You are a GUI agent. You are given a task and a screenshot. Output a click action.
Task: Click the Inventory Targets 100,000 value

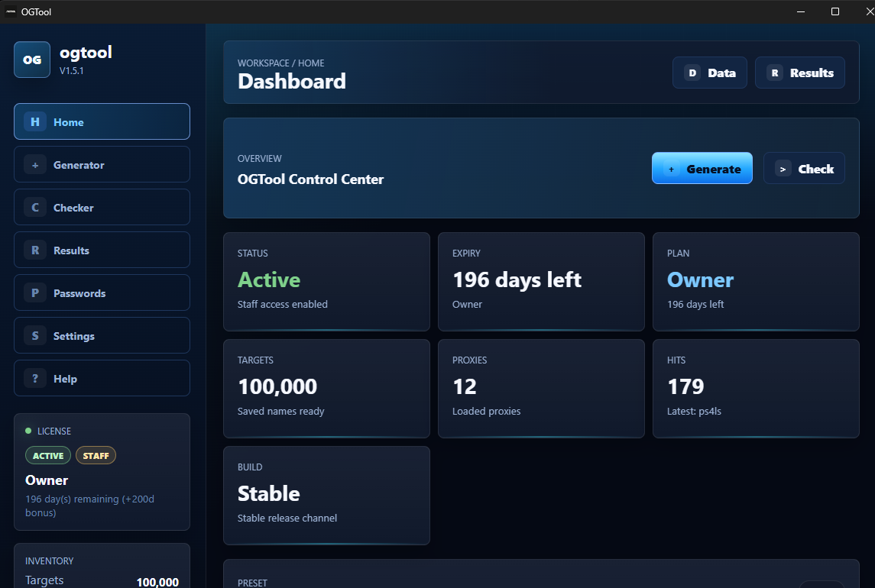coord(157,582)
